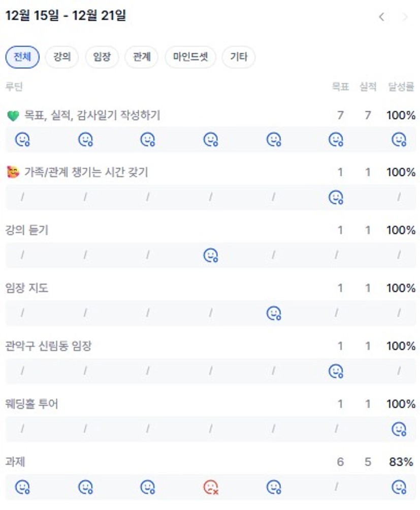
Task: Click the green heart icon beside 목표, 실적, 감사일기
Action: (x=13, y=116)
